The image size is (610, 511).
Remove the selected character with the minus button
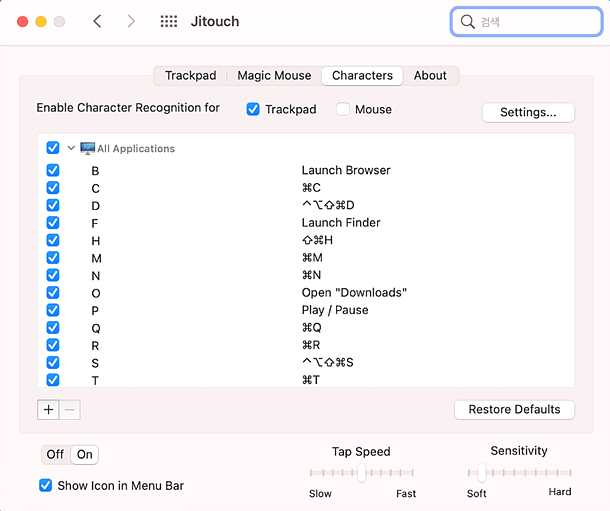click(70, 410)
